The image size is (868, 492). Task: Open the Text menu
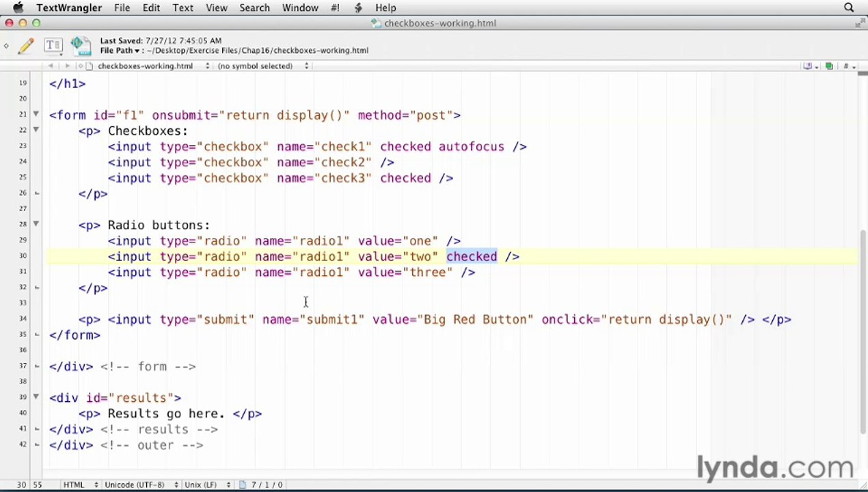point(182,8)
